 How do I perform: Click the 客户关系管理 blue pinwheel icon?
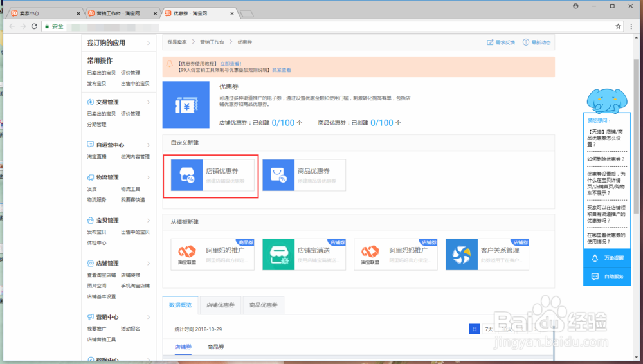pos(461,255)
